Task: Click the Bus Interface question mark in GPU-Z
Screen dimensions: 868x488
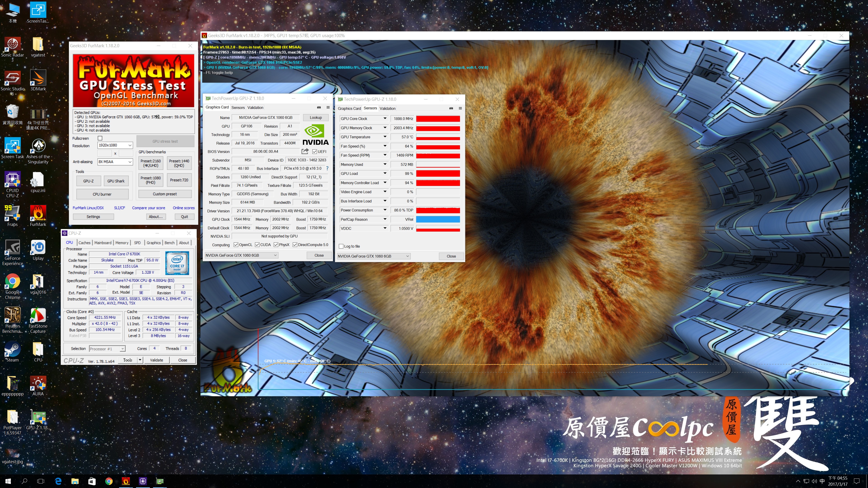Action: click(x=327, y=168)
